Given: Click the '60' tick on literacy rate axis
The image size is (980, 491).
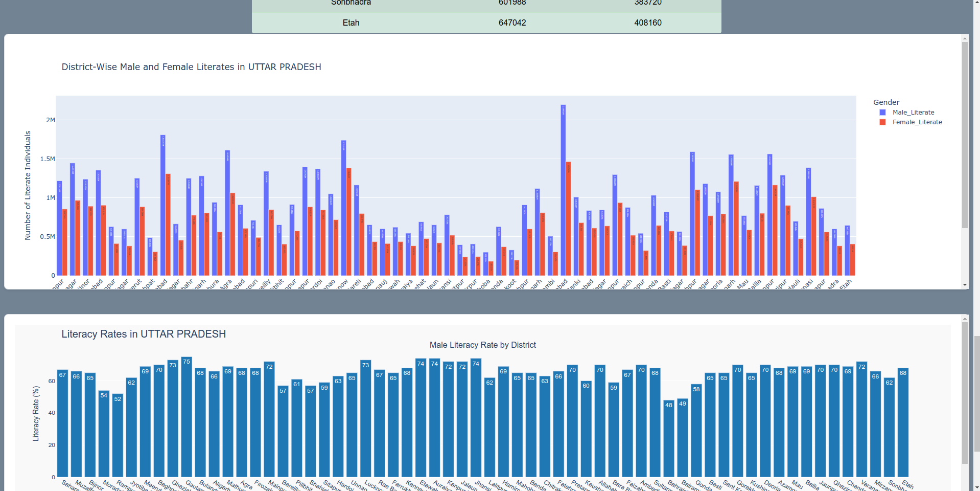Looking at the screenshot, I should click(52, 381).
